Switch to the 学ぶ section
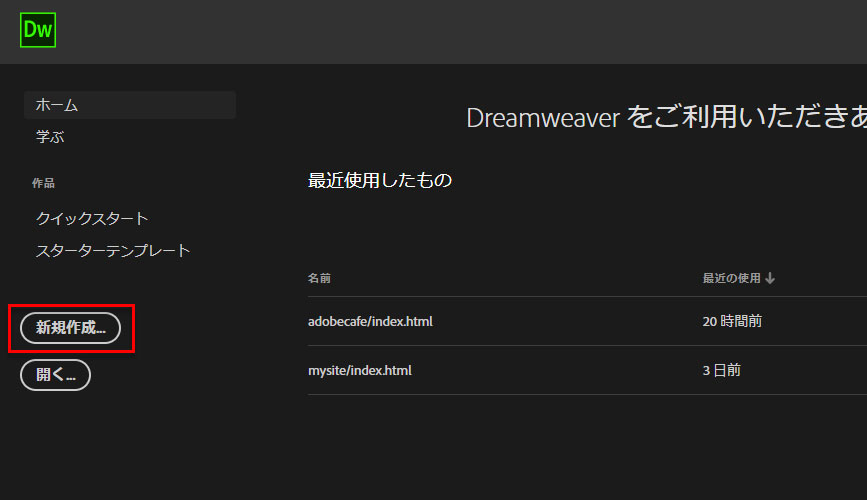The image size is (867, 500). coord(50,137)
